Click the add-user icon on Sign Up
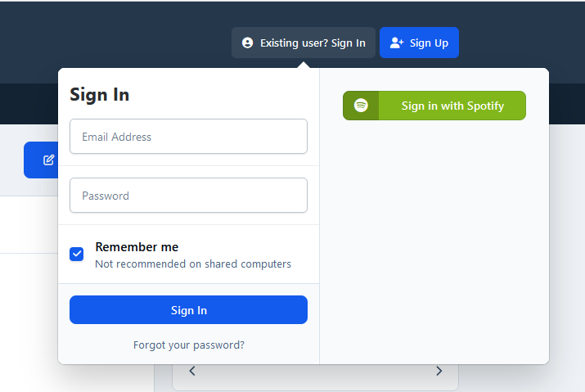Viewport: 585px width, 392px height. point(397,43)
